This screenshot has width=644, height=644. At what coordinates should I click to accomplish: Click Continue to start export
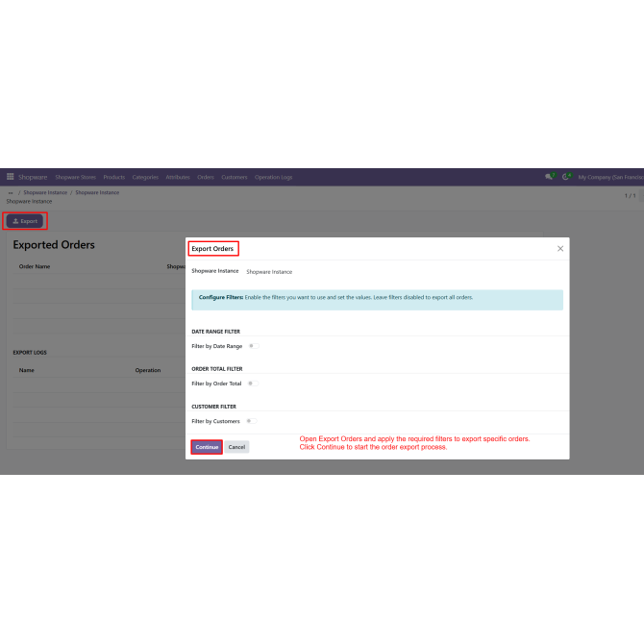pyautogui.click(x=207, y=447)
